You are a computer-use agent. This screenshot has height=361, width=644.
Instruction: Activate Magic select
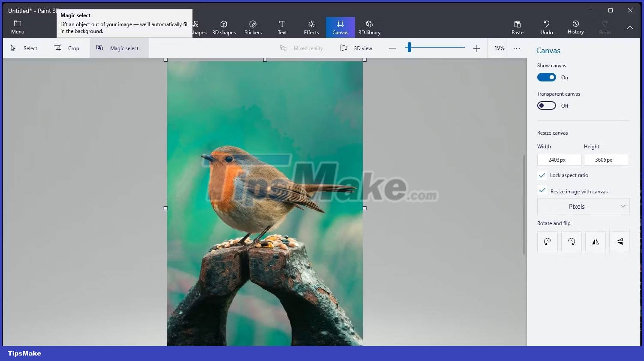119,48
